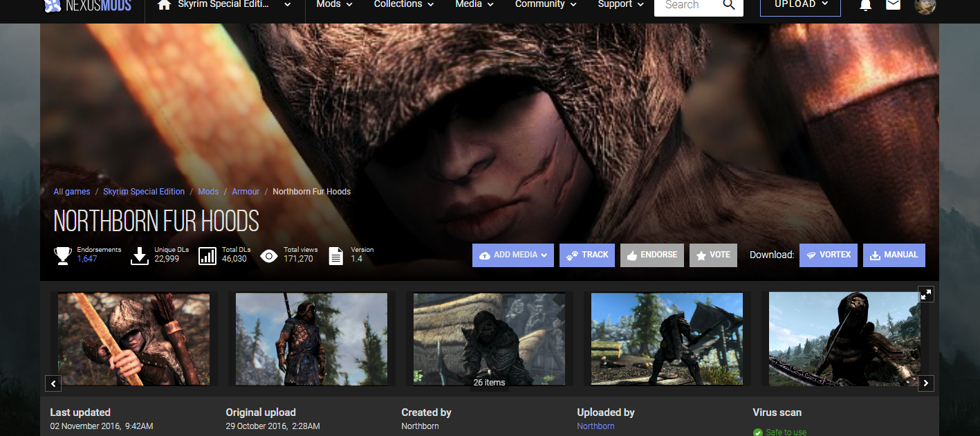Image resolution: width=980 pixels, height=436 pixels.
Task: Click the Endorsements trophy icon
Action: pyautogui.click(x=63, y=256)
